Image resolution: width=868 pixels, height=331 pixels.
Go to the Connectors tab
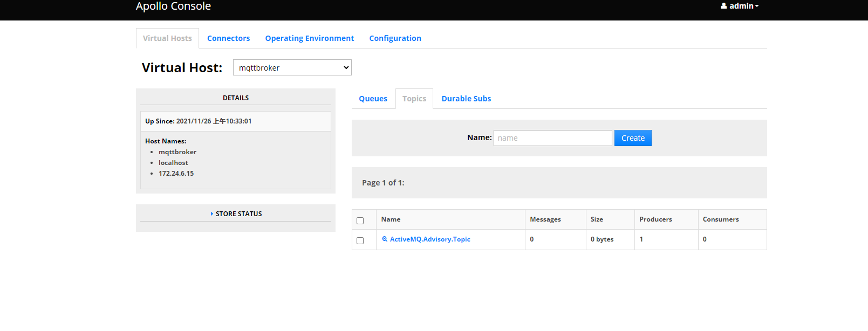click(x=228, y=38)
